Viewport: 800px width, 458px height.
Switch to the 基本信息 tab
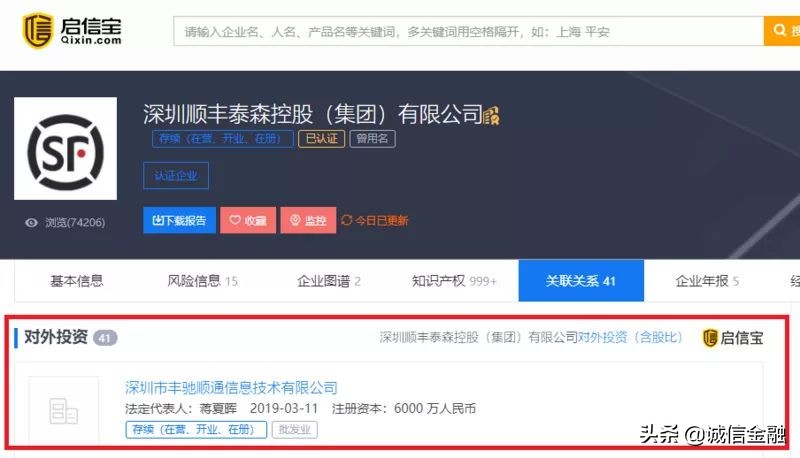click(77, 281)
